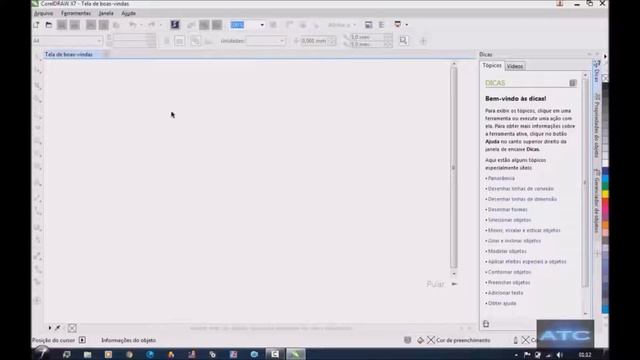Screen dimensions: 640x360
Task: Toggle the All pages layout button
Action: coord(196,41)
